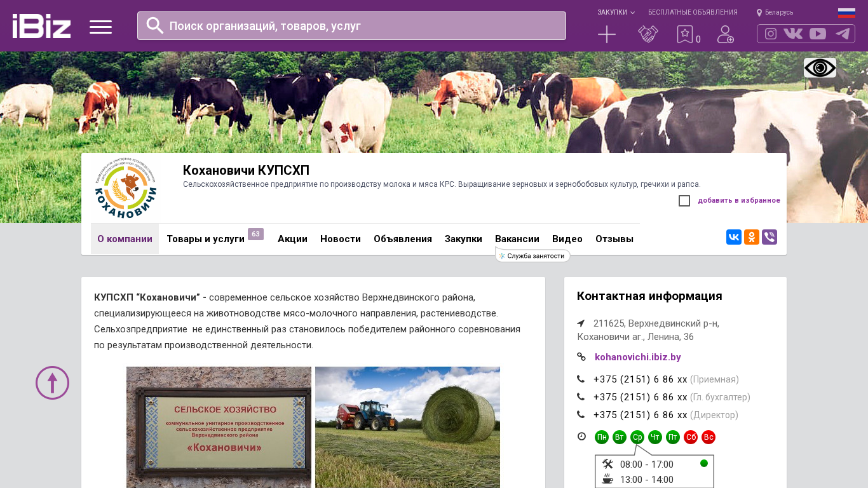Click phone icon beside Директор number
This screenshot has height=488, width=868.
pyautogui.click(x=581, y=415)
